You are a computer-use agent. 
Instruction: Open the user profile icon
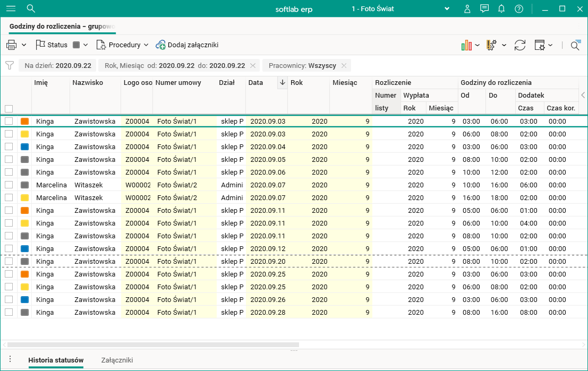[467, 8]
